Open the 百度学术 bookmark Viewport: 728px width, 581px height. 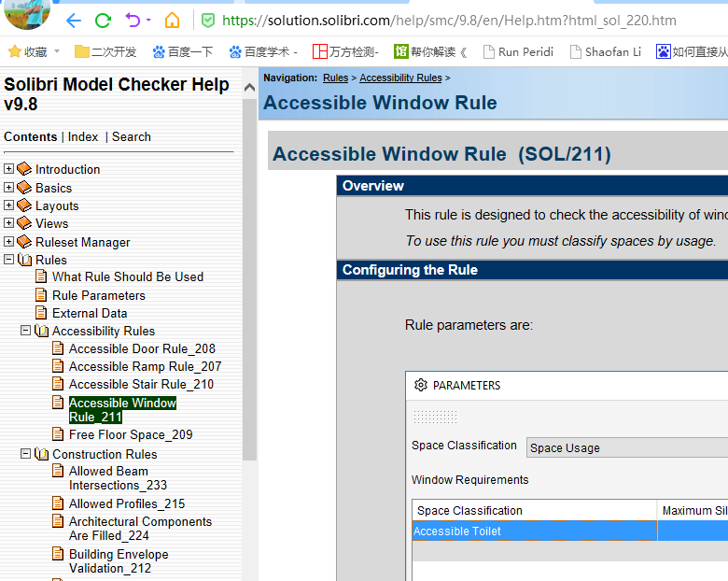[x=263, y=51]
